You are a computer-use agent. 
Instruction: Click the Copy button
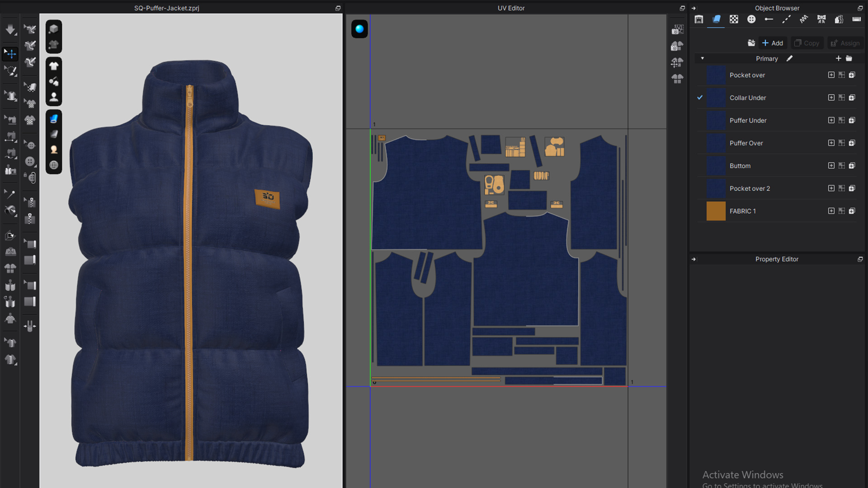click(x=807, y=43)
